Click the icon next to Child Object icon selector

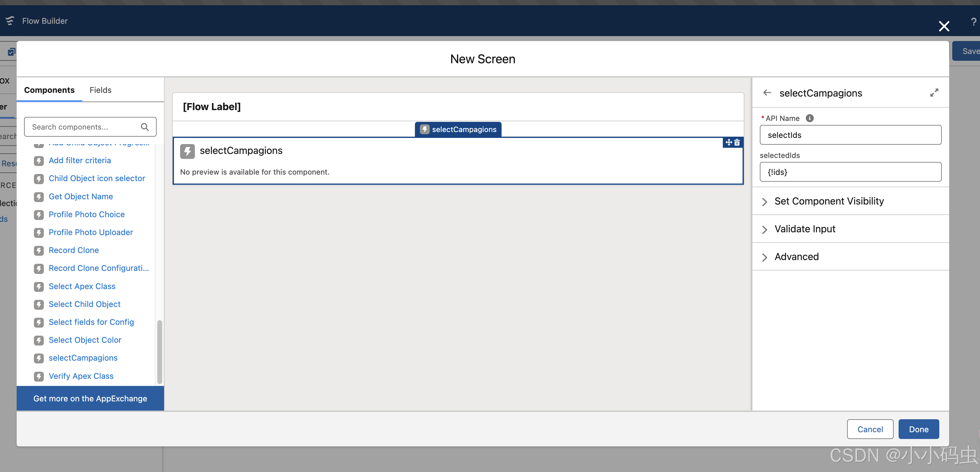click(39, 179)
